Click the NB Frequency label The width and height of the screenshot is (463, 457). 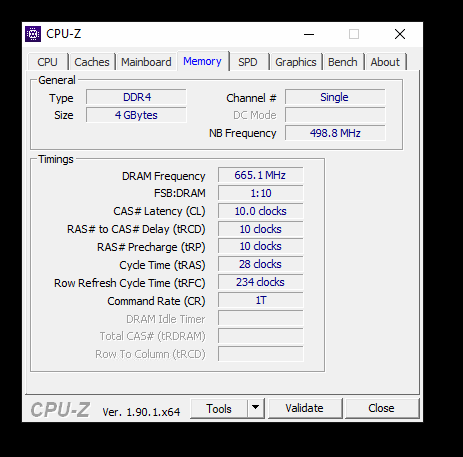[x=243, y=133]
